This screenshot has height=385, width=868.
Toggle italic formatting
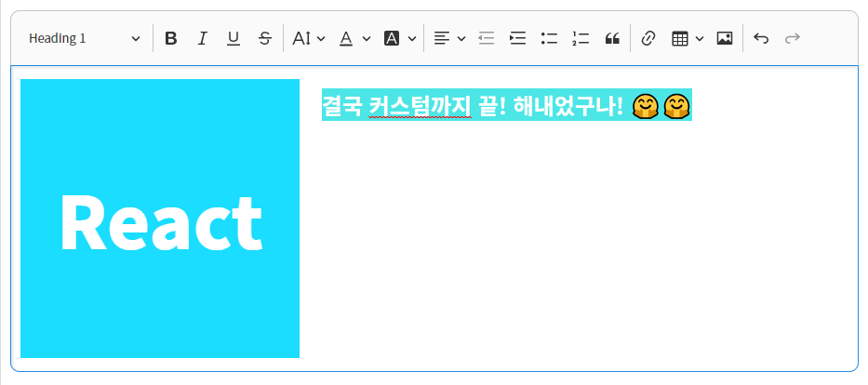202,38
